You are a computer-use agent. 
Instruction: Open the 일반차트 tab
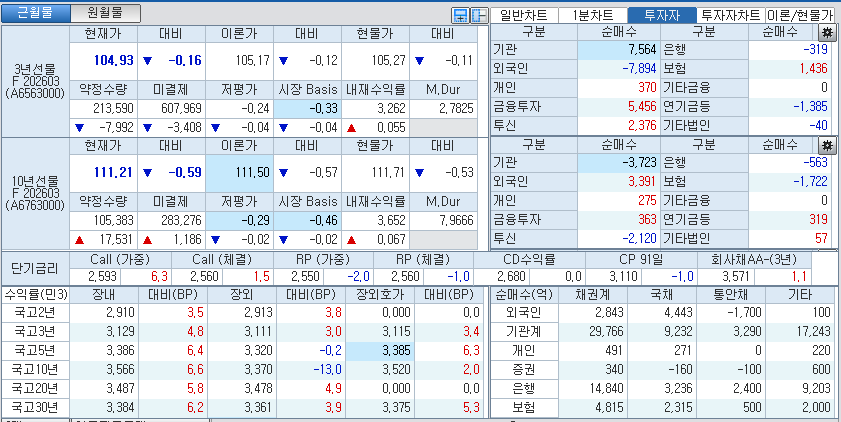524,15
